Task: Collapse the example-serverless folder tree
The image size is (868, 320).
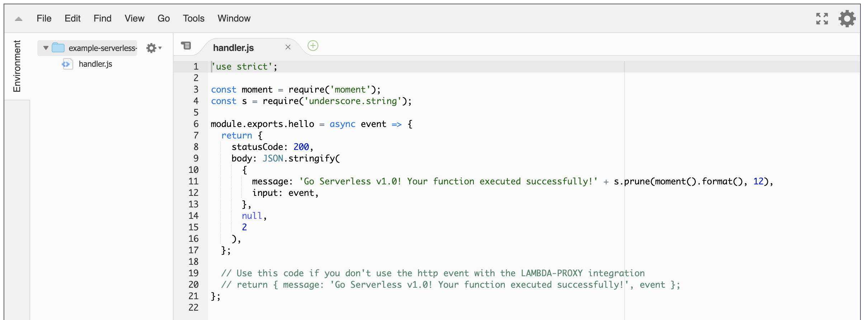Action: 46,48
